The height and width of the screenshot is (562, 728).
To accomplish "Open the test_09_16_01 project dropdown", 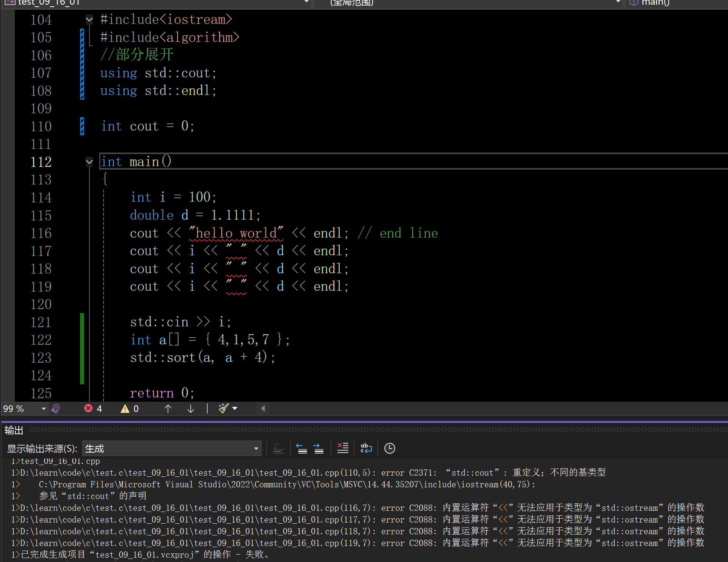I will 157,3.
